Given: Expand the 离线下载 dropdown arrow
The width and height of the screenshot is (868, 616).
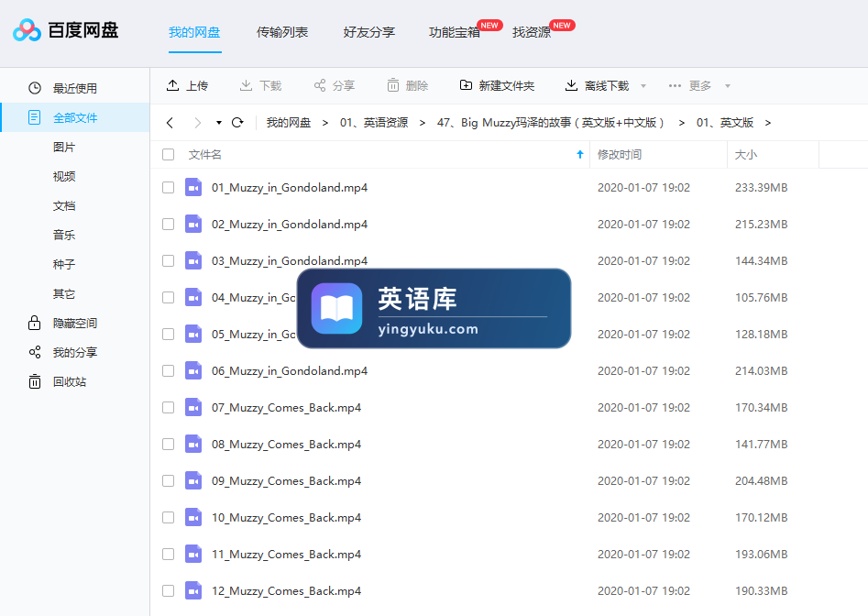Looking at the screenshot, I should (x=643, y=86).
